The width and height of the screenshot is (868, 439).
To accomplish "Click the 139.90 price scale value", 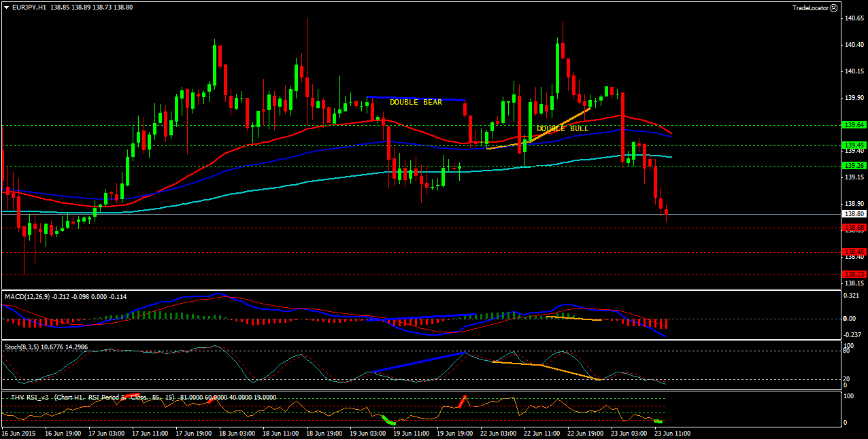I will pyautogui.click(x=854, y=98).
